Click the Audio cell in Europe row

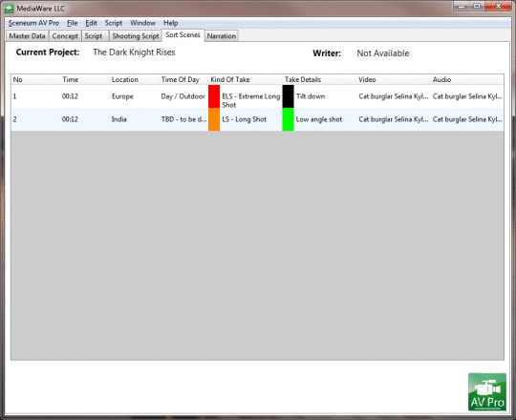click(467, 96)
